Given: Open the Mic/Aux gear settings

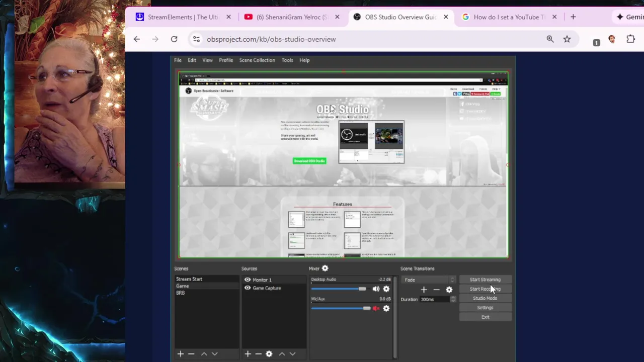Looking at the screenshot, I should [x=386, y=308].
